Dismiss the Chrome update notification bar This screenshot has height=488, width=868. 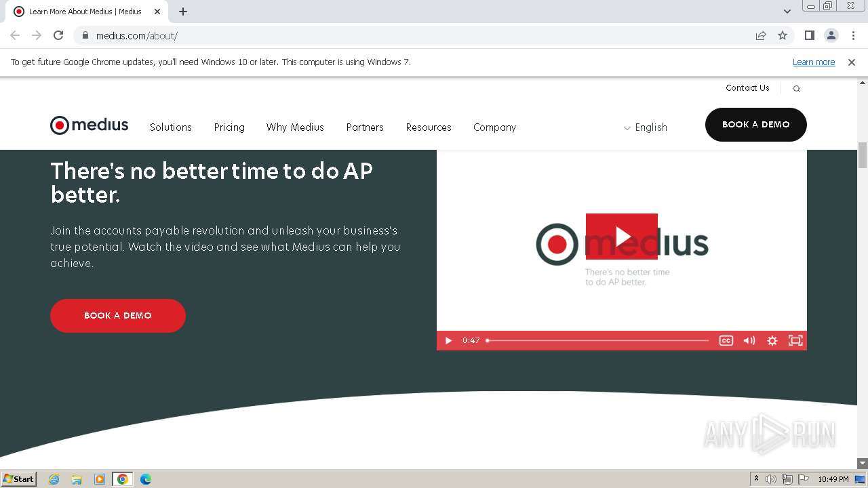click(x=852, y=62)
